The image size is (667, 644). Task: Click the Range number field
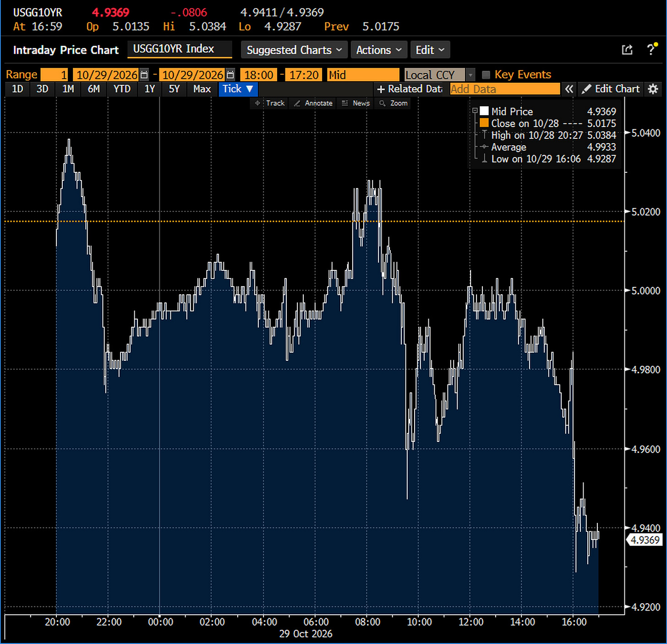54,75
